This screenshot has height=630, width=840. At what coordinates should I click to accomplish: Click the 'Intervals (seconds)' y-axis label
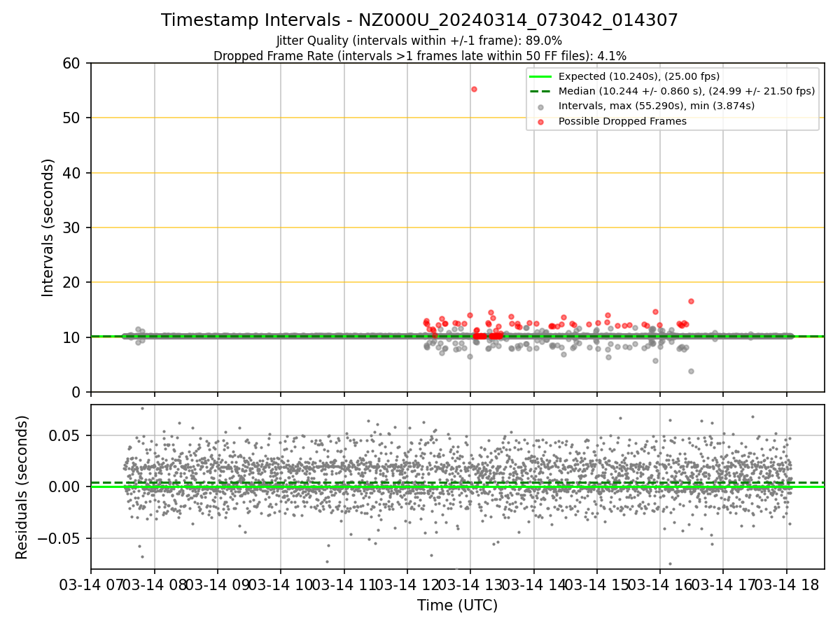click(x=48, y=227)
